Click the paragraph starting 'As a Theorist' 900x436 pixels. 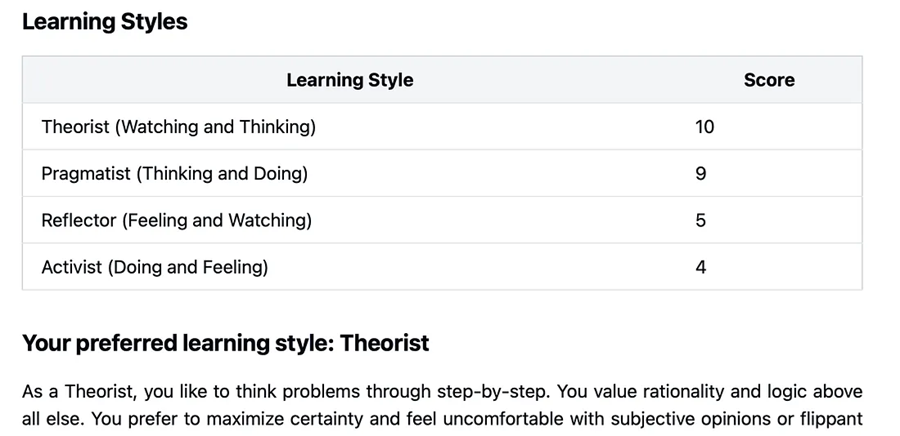point(442,405)
